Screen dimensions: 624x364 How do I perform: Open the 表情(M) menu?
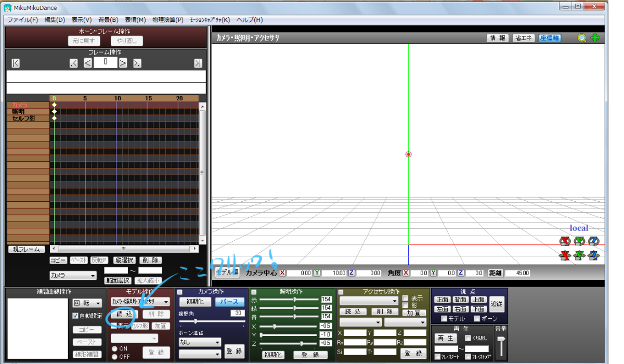tap(135, 20)
